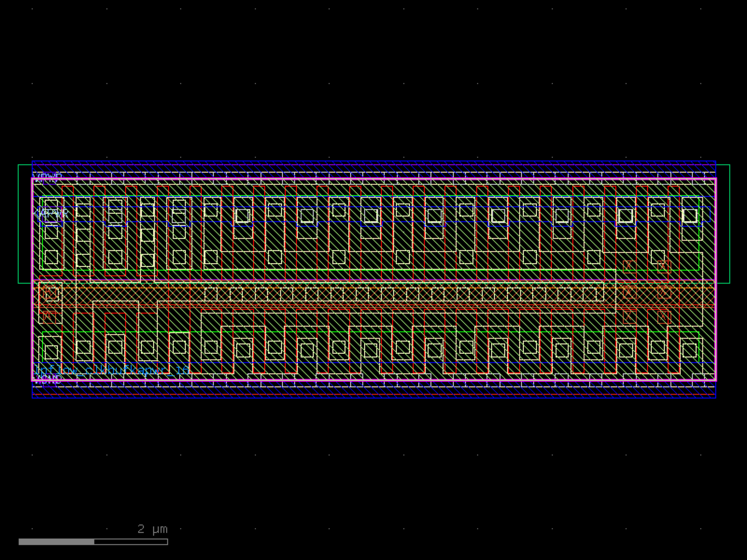Image resolution: width=747 pixels, height=560 pixels.
Task: Click the bottom-right X pin marker
Action: click(664, 317)
